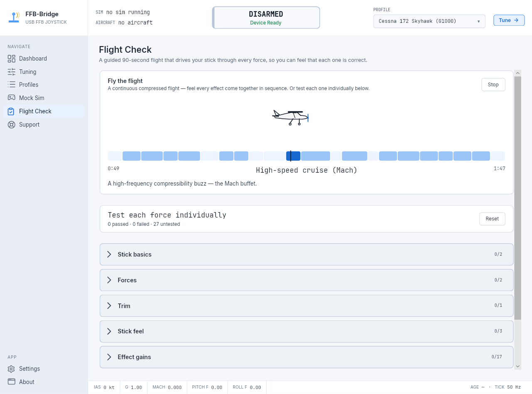Expand the Forces section
532x394 pixels.
pos(306,280)
